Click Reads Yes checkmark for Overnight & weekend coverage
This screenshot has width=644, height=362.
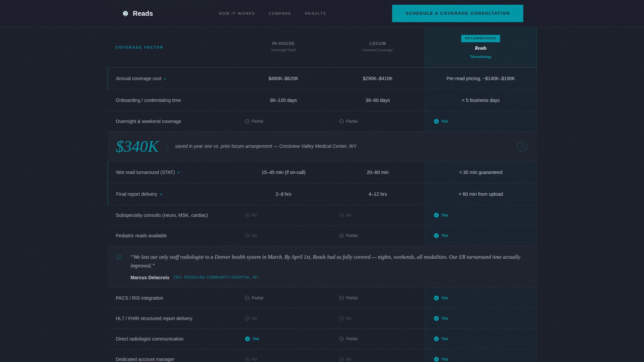click(436, 121)
